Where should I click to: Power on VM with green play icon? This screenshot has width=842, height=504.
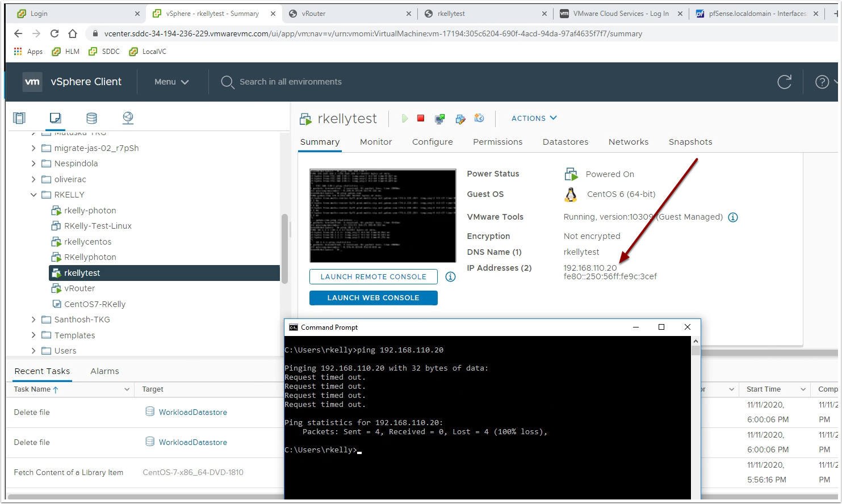click(404, 118)
